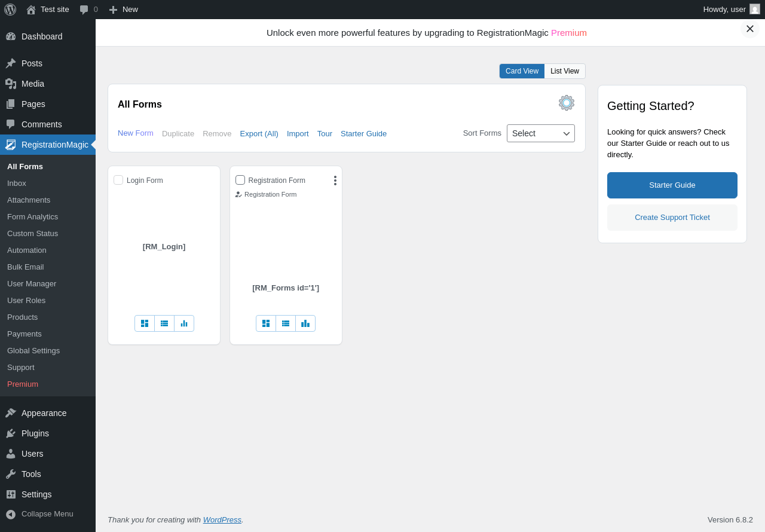Open Login Form analytics chart icon
Screen dimensions: 765x532
pyautogui.click(x=184, y=323)
